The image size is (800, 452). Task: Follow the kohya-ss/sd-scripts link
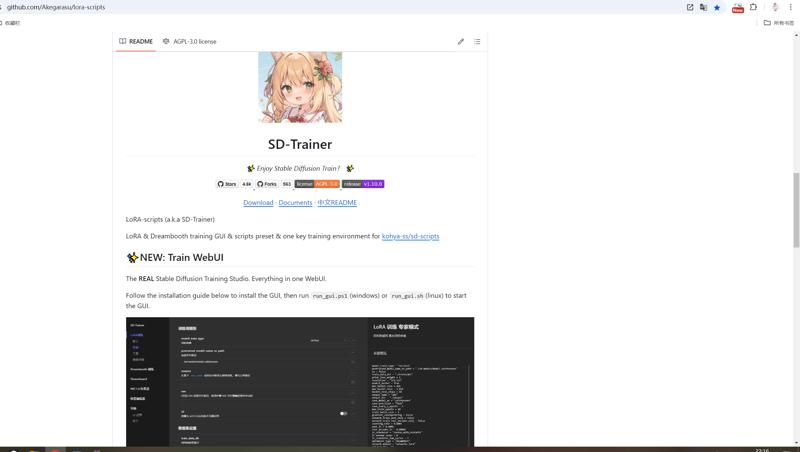[411, 236]
